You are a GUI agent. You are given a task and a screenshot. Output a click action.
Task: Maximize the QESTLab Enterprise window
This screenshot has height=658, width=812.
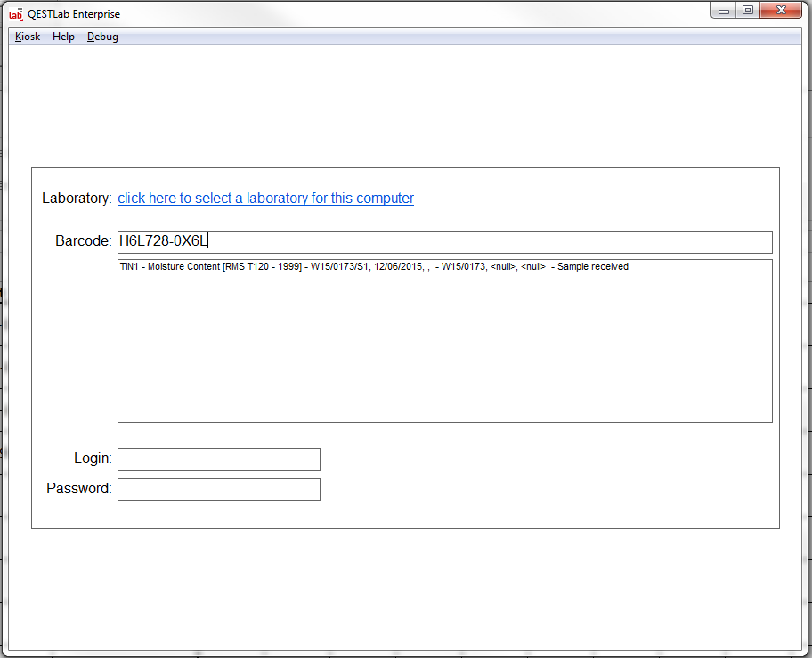click(748, 11)
